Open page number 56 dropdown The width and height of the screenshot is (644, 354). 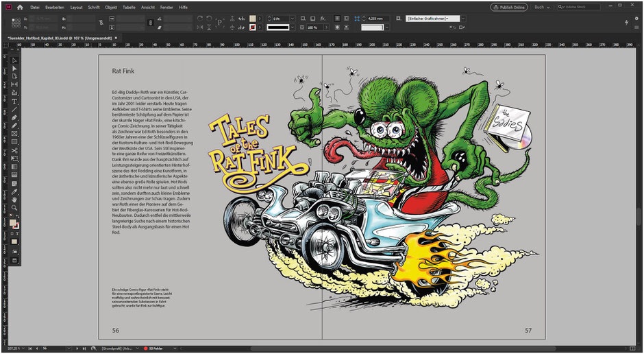[x=69, y=349]
